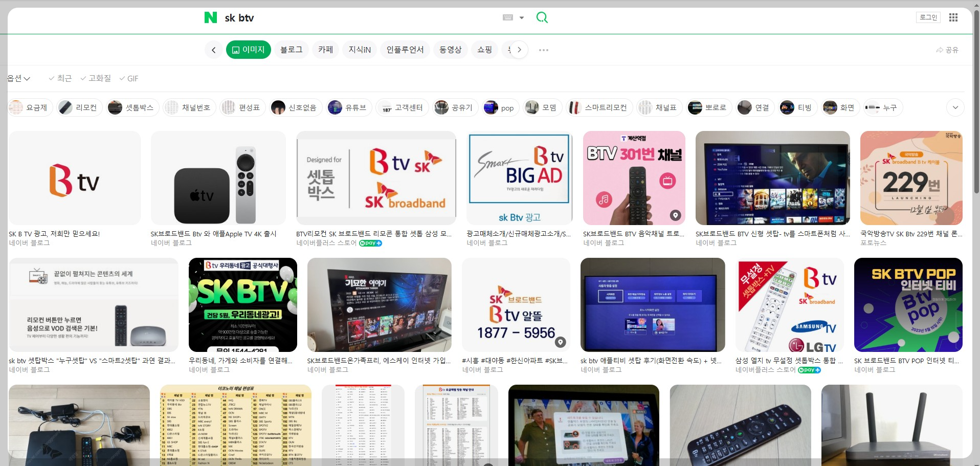Switch to the 카페 tab
The width and height of the screenshot is (980, 466).
326,50
